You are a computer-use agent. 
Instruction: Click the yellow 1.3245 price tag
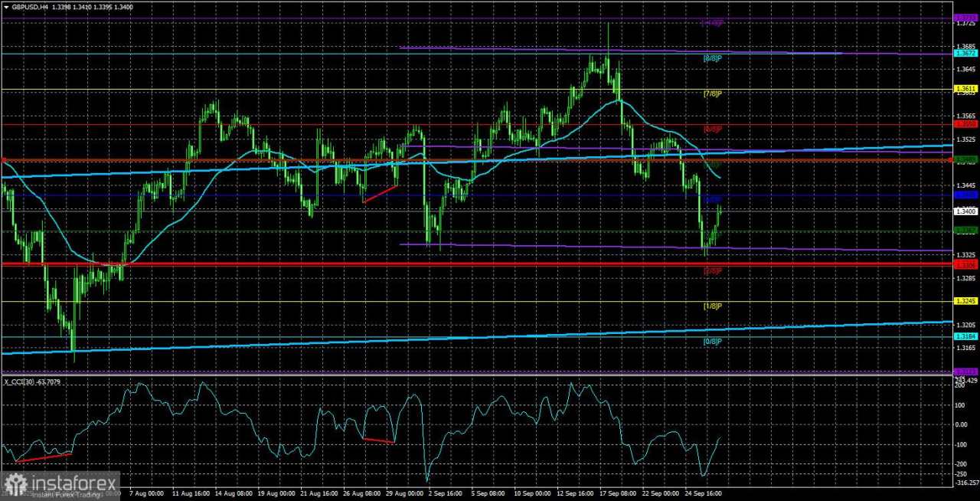coord(965,301)
